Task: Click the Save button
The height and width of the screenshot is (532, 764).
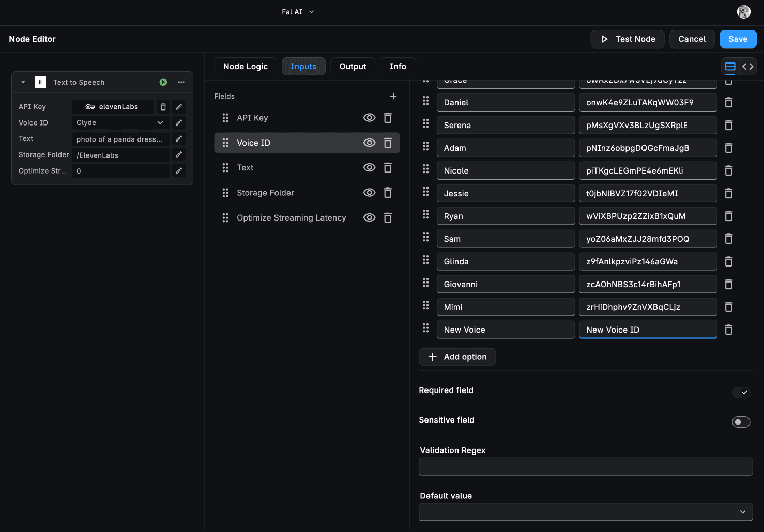Action: click(x=738, y=39)
